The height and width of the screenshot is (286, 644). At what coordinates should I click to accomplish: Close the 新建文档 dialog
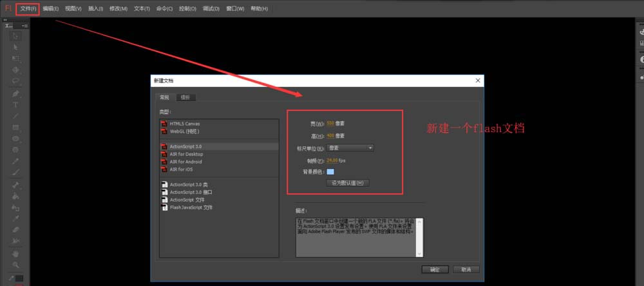tap(478, 81)
